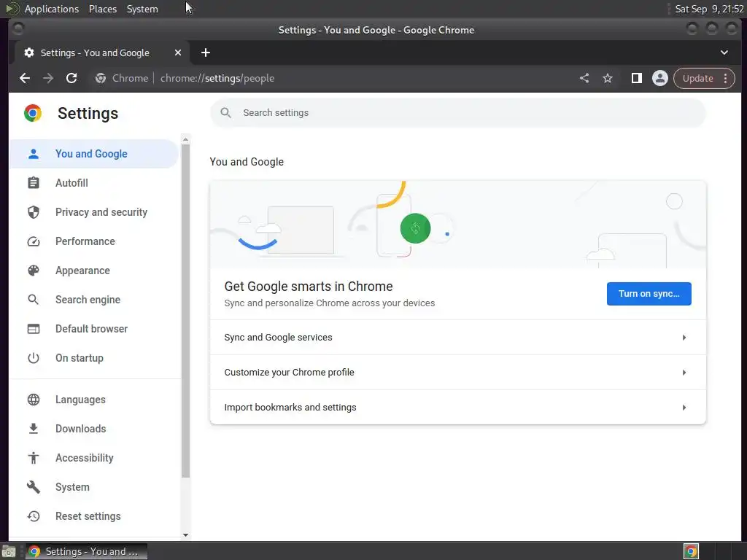747x560 pixels.
Task: Expand Sync and Google services arrow
Action: [x=684, y=338]
